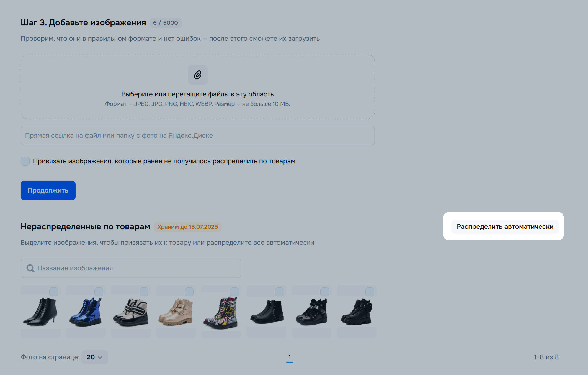Image resolution: width=588 pixels, height=375 pixels.
Task: Click the 1-8 из 8 results count
Action: coord(546,357)
